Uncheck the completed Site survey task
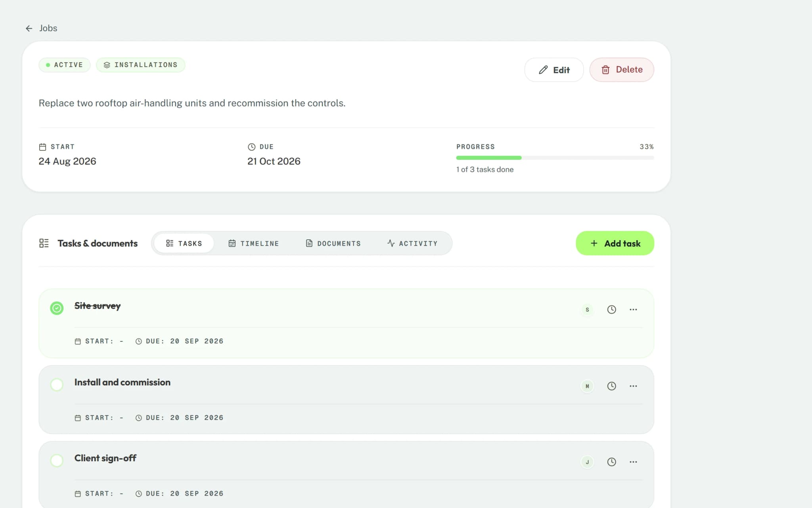This screenshot has height=508, width=812. point(57,308)
